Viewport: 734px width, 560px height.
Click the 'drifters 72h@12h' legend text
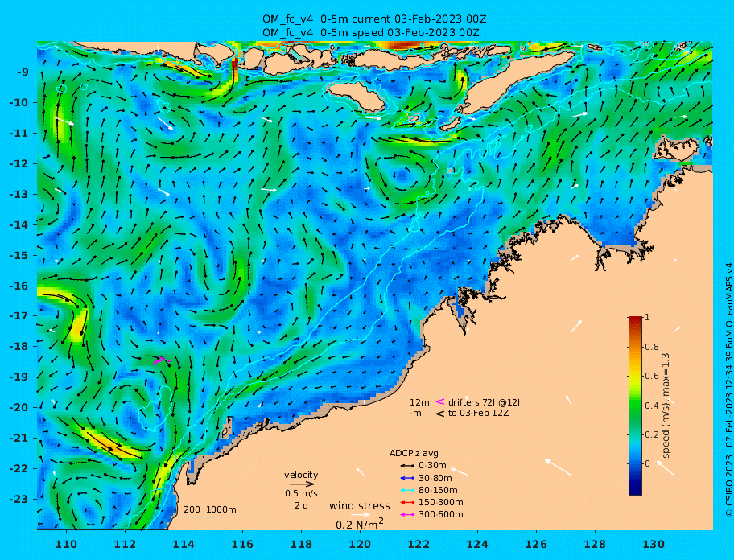[x=485, y=402]
